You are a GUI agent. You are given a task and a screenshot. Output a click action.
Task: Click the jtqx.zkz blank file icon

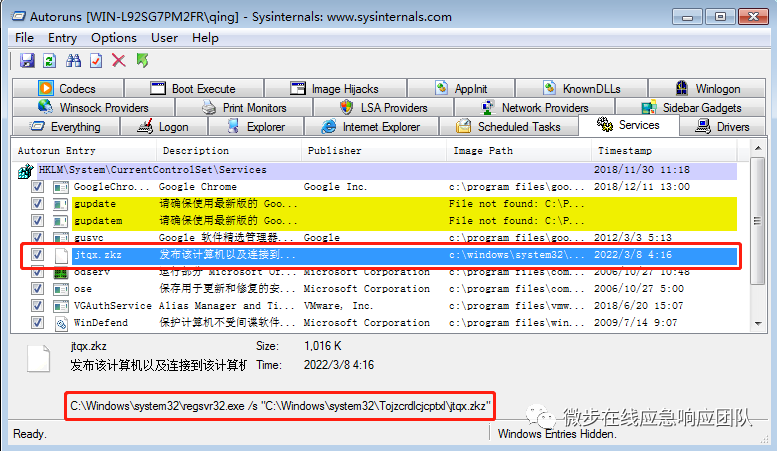61,255
